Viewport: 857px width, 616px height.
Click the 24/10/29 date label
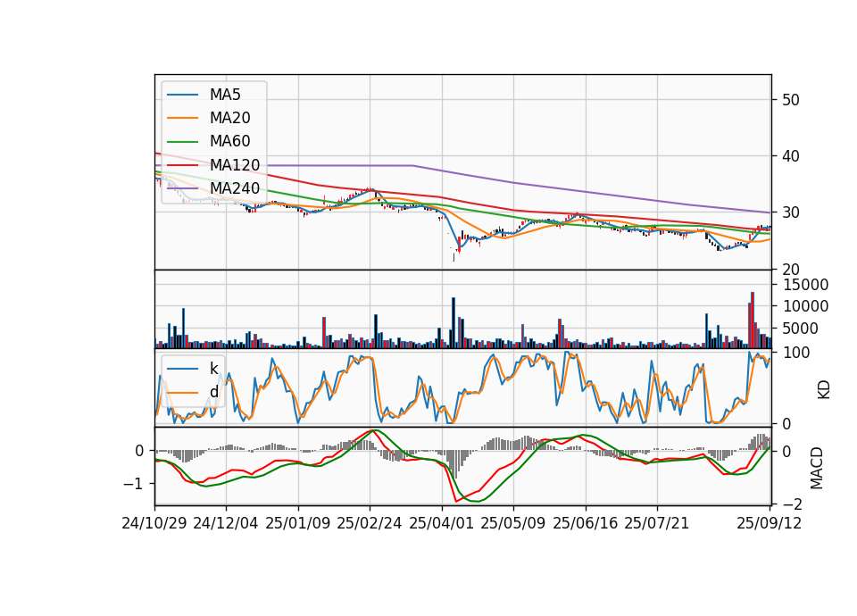154,523
